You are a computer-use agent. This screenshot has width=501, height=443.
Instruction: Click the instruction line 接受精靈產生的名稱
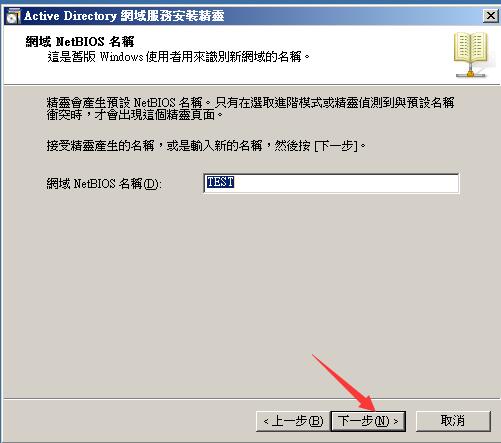tap(206, 146)
